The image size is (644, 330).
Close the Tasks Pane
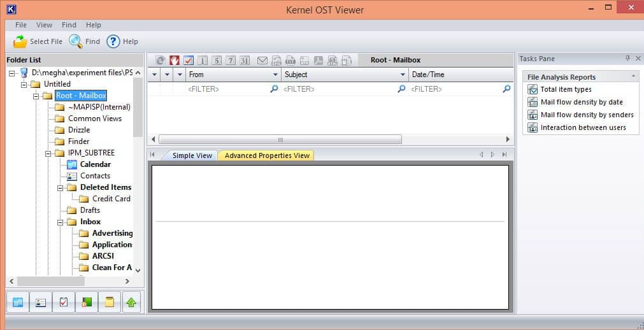638,59
